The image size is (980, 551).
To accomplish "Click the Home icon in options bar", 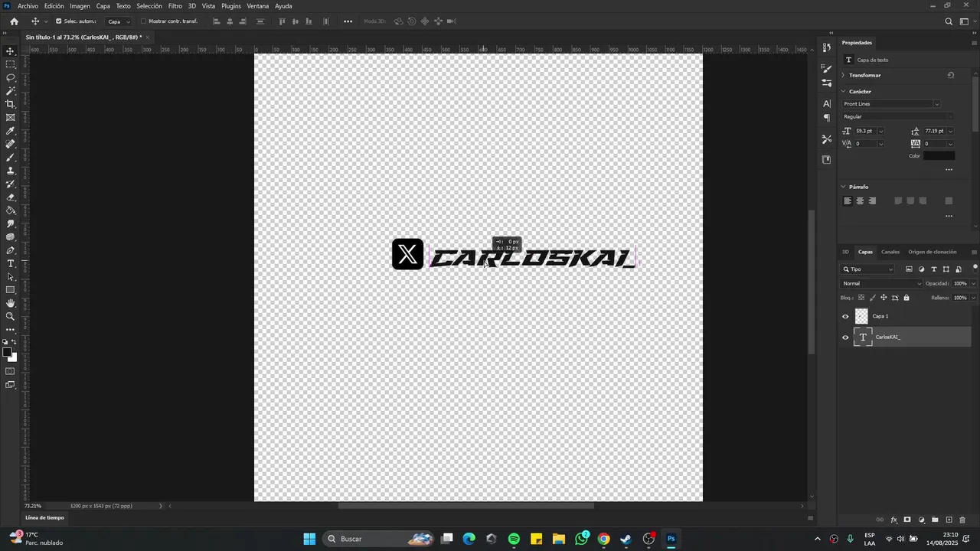I will coord(14,21).
